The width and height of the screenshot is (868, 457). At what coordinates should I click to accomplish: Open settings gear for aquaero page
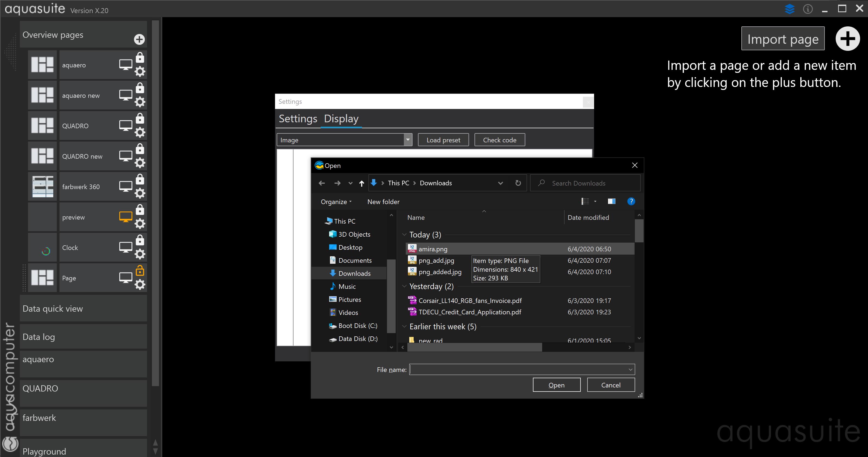point(140,71)
